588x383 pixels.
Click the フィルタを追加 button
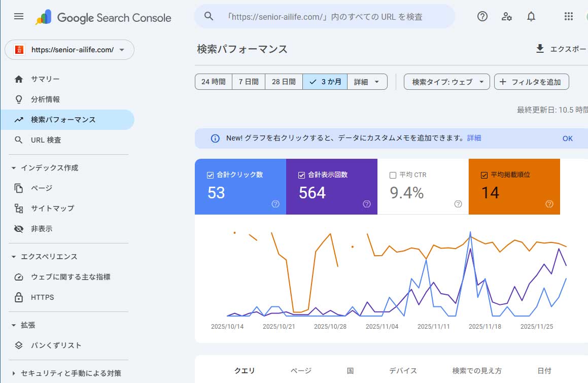pos(532,81)
